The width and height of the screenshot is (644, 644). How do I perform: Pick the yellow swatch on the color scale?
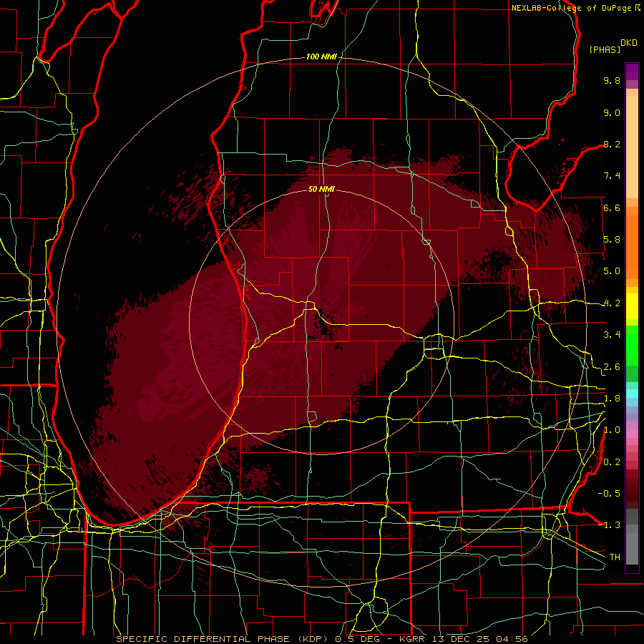(x=632, y=306)
